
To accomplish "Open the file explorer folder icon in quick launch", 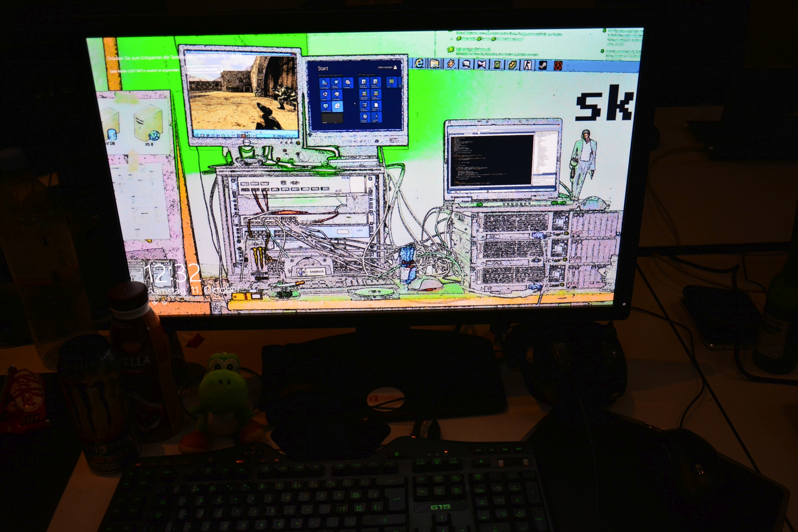I will (435, 64).
